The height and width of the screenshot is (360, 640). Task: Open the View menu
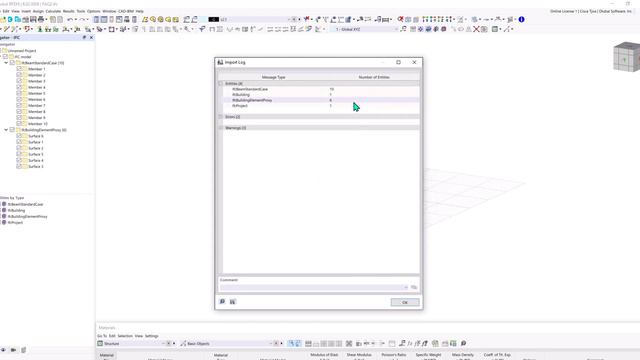pos(15,11)
